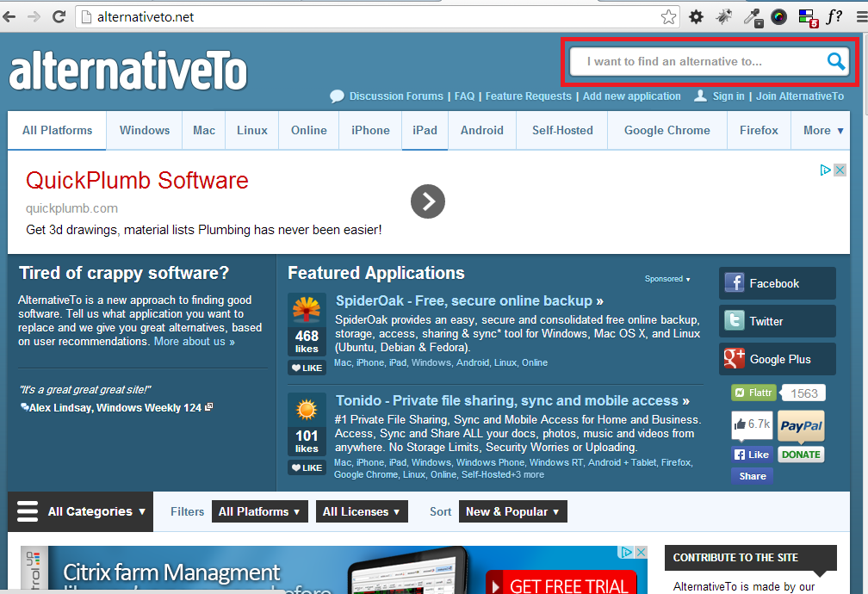This screenshot has width=868, height=594.
Task: Select the Google Chrome tab
Action: (x=667, y=131)
